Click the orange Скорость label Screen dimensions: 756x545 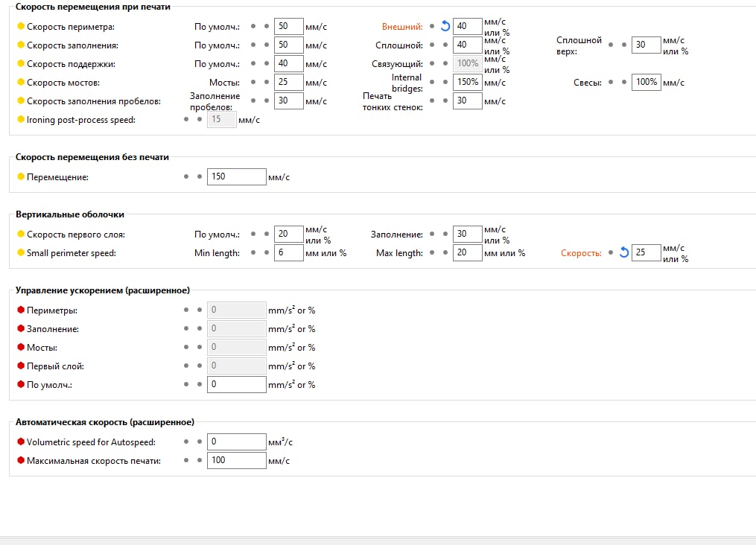[581, 253]
